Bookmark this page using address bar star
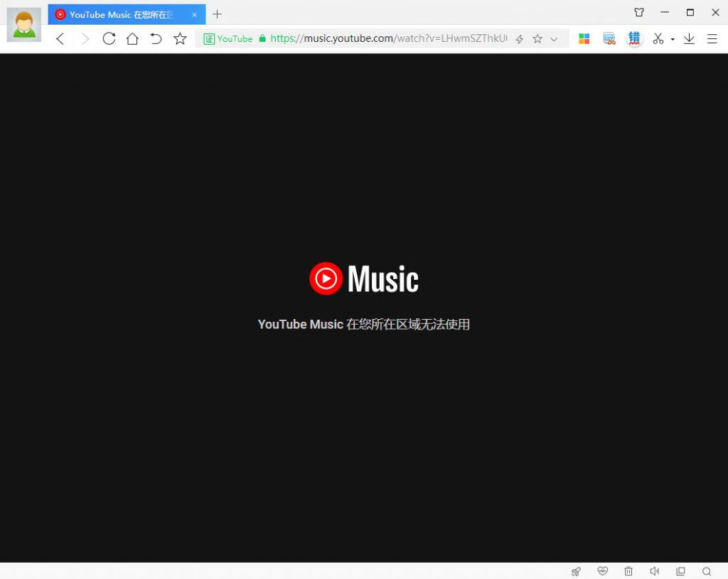The image size is (728, 579). click(x=537, y=39)
